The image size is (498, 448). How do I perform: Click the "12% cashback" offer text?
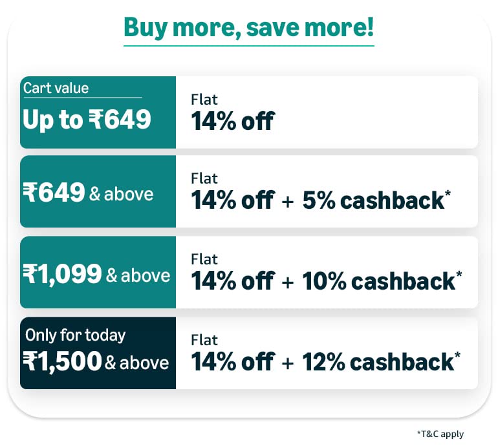click(x=378, y=362)
